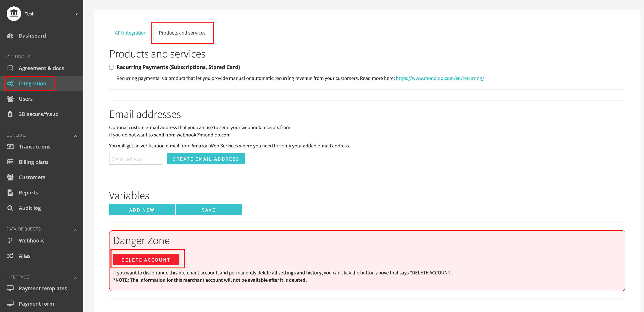Collapse the GENERAL section
Screen dimensions: 644x312
(76, 136)
